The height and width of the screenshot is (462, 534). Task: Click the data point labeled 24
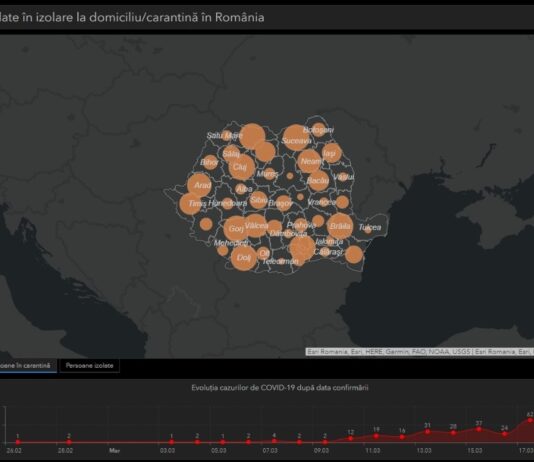coord(504,434)
